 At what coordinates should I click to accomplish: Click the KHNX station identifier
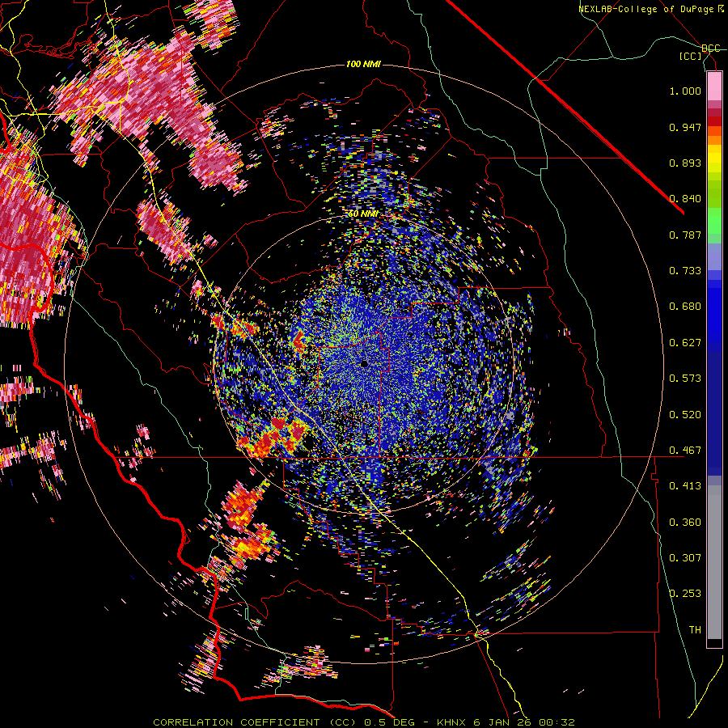[451, 722]
